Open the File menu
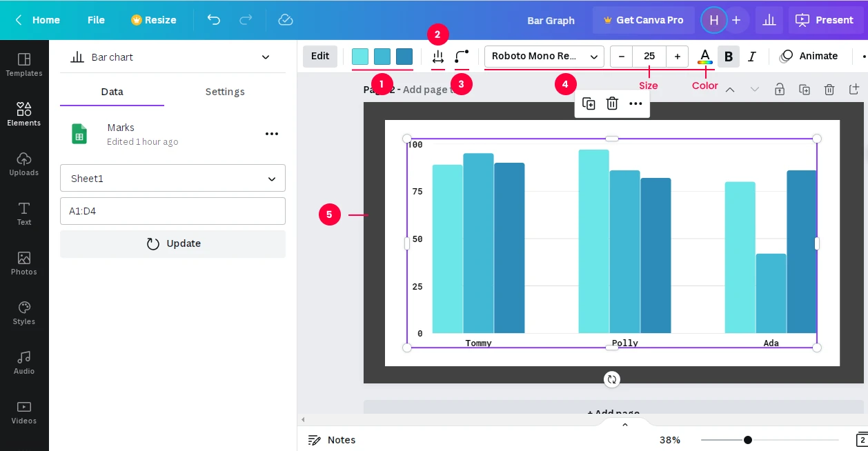The image size is (868, 451). [x=96, y=20]
